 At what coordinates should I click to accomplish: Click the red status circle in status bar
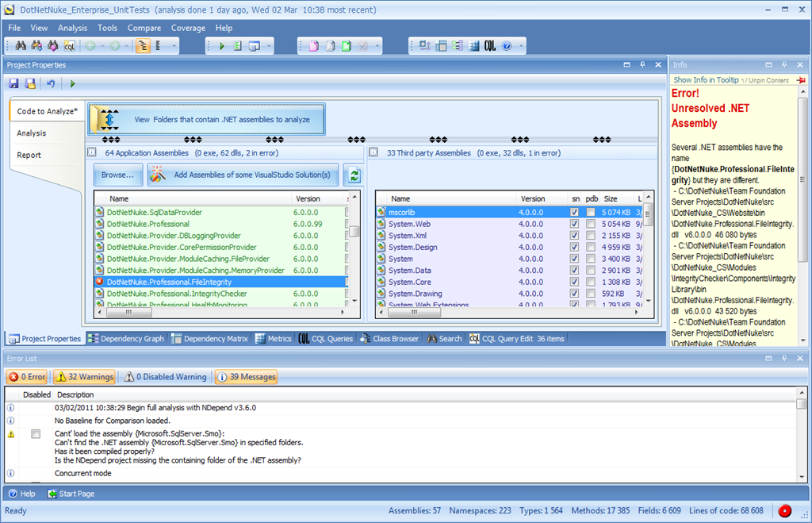[x=784, y=511]
